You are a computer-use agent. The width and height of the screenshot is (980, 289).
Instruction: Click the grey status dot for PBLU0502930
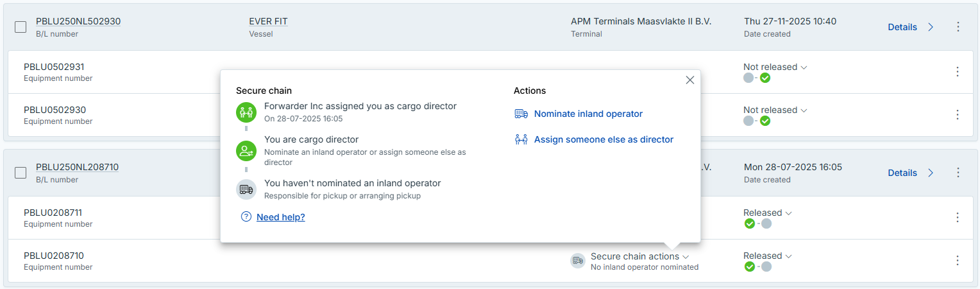[748, 121]
